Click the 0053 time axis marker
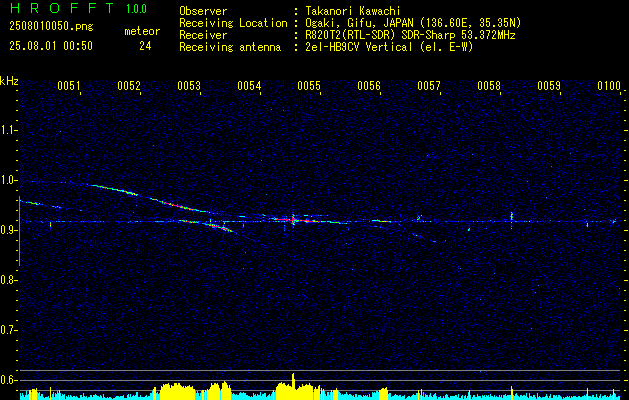Screen dimensions: 629x400 pos(189,86)
